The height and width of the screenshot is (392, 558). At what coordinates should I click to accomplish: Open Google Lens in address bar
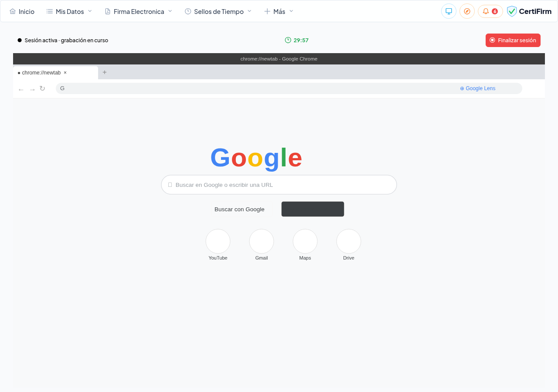pyautogui.click(x=478, y=88)
